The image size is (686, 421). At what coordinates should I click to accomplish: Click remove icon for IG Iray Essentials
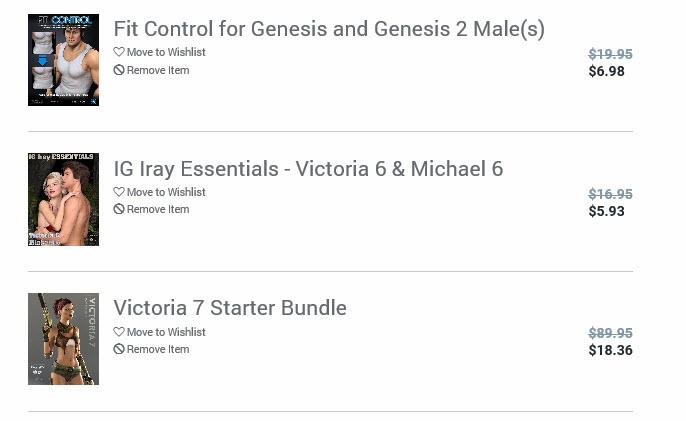tap(119, 210)
